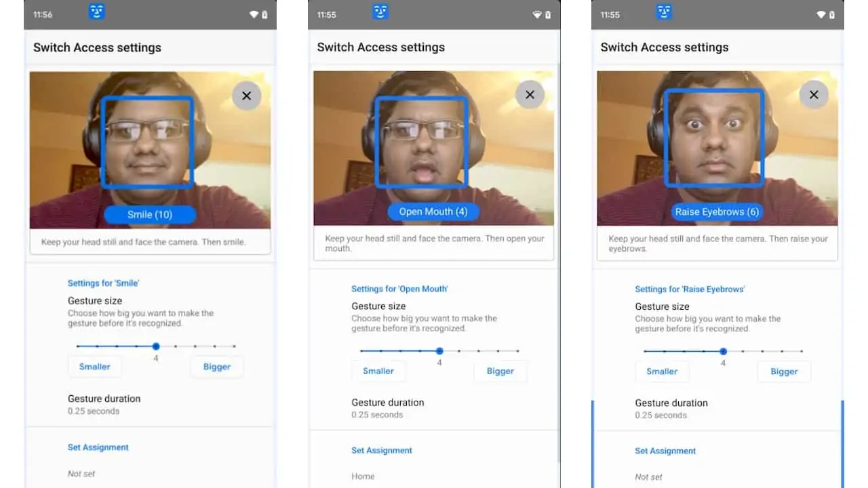Open Gesture duration in the Raise Eyebrows screen

click(x=717, y=409)
